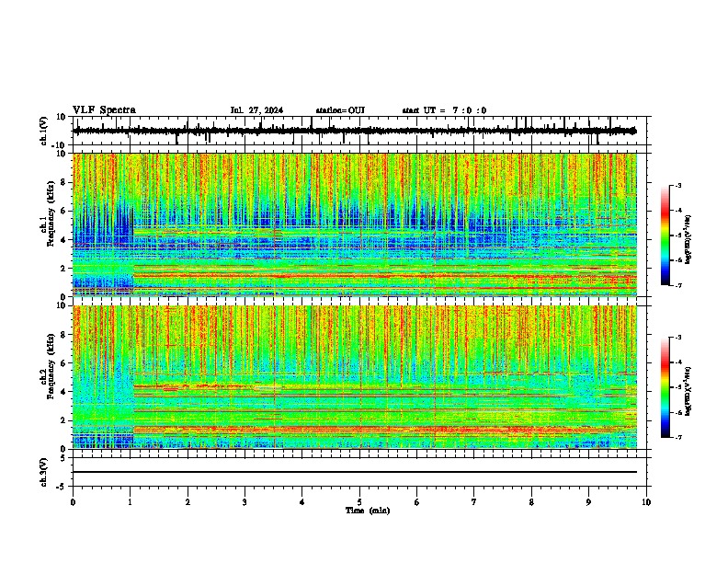Click the "Time (min)" x-axis label
Image resolution: width=728 pixels, height=563 pixels.
368,511
